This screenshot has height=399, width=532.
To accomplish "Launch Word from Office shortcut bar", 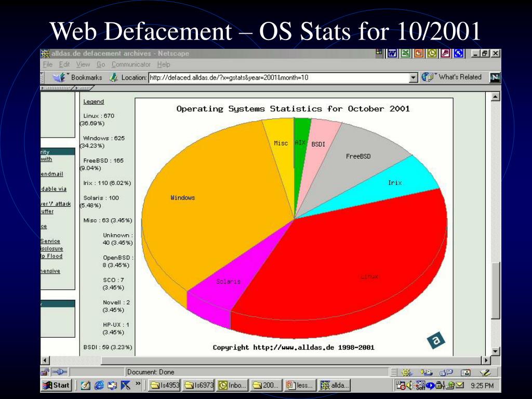I will pos(393,54).
